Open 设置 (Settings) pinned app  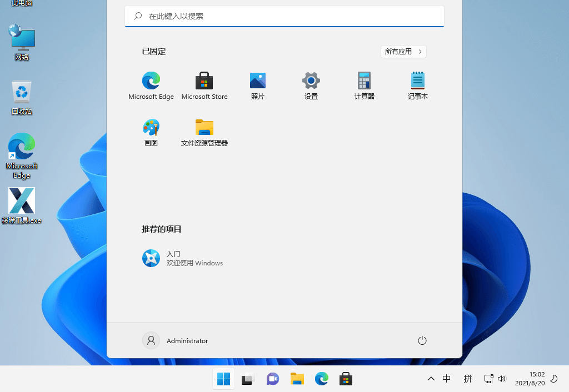(x=311, y=86)
